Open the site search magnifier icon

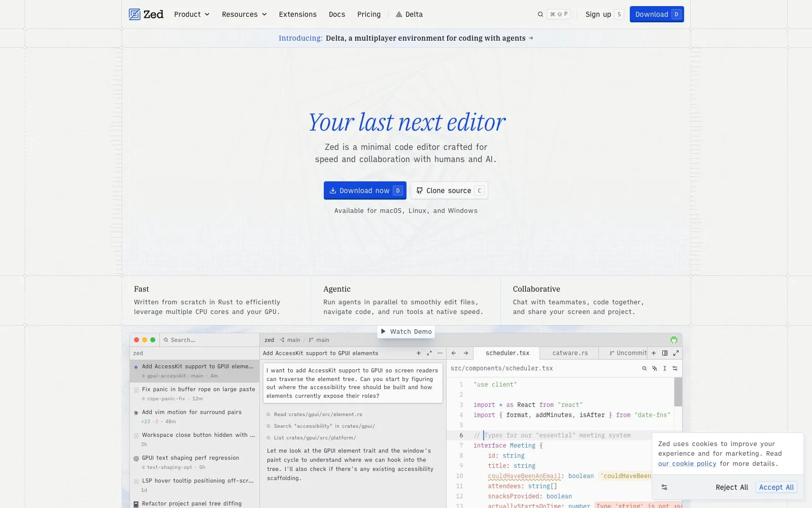(x=540, y=14)
